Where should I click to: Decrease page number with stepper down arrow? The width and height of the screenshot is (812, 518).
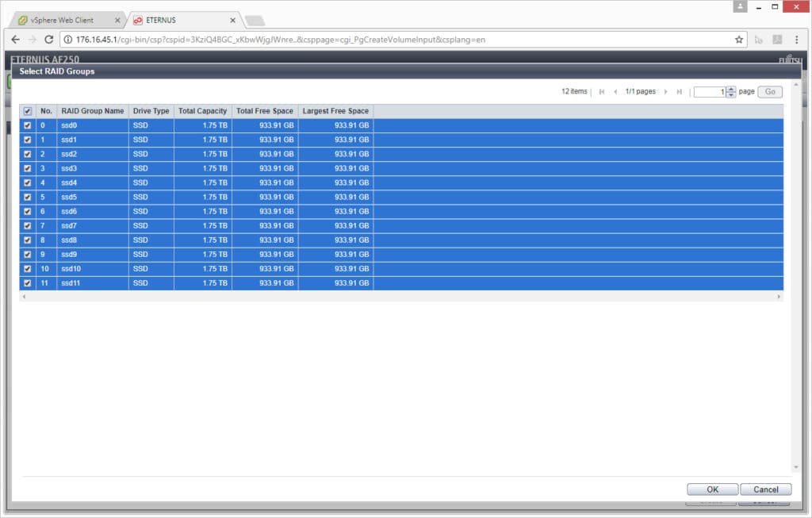(730, 94)
